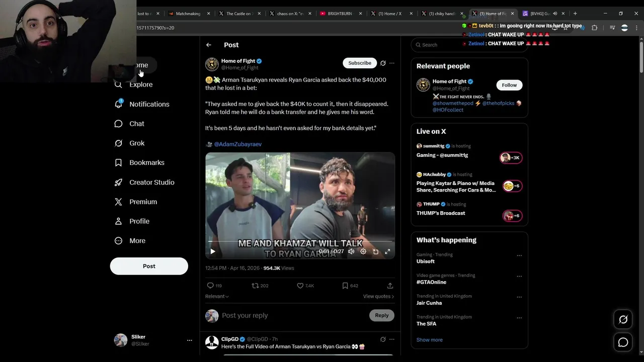Open options for Jair Cunha trend
Image resolution: width=644 pixels, height=362 pixels.
coord(519,297)
